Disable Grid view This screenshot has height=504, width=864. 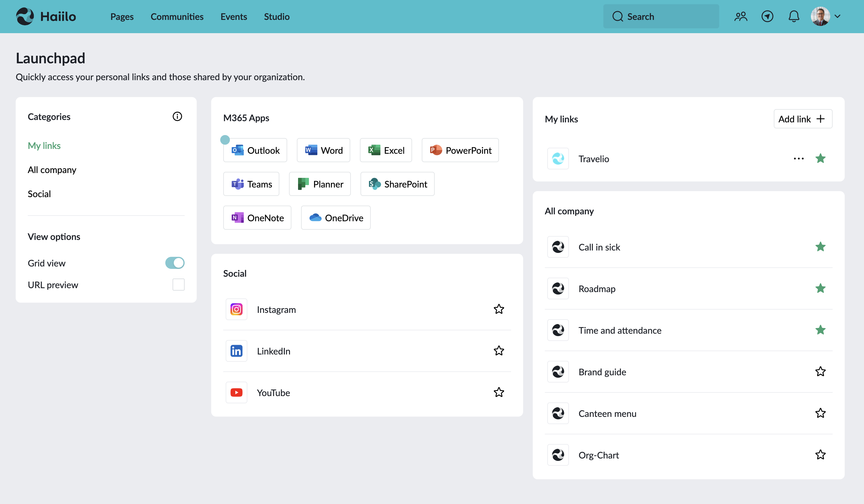(x=174, y=263)
